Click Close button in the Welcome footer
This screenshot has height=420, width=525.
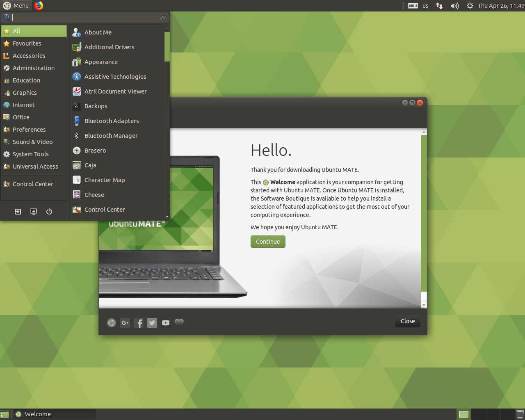[408, 321]
